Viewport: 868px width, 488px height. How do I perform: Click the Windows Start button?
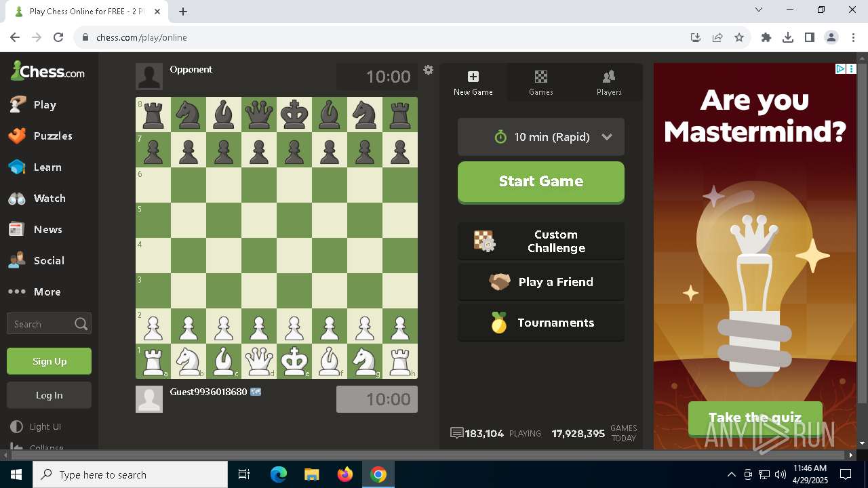(x=16, y=474)
